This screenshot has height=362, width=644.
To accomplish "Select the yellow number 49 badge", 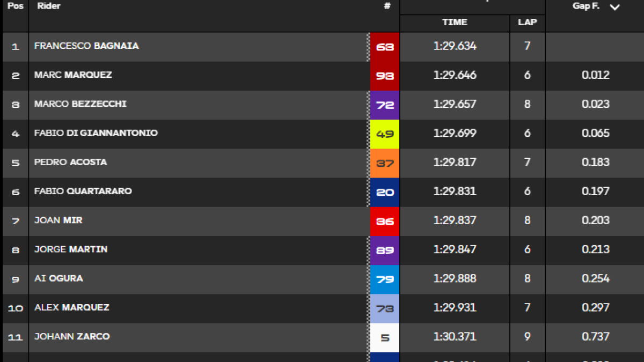I will click(x=385, y=134).
